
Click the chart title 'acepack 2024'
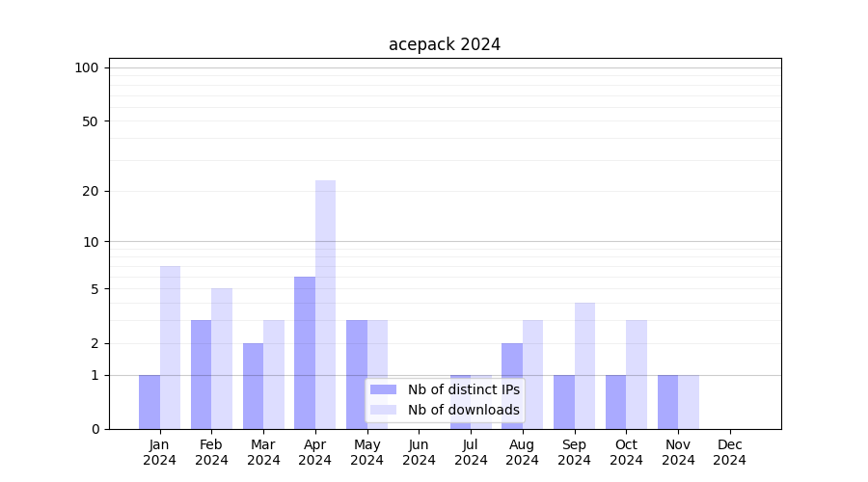tap(445, 44)
